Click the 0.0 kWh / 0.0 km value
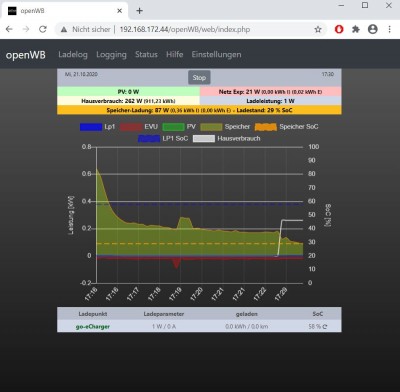Image resolution: width=400 pixels, height=392 pixels. (x=246, y=327)
